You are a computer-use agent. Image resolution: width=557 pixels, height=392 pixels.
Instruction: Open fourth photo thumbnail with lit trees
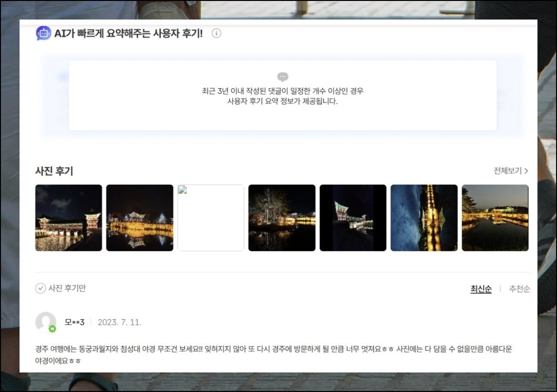coord(282,218)
